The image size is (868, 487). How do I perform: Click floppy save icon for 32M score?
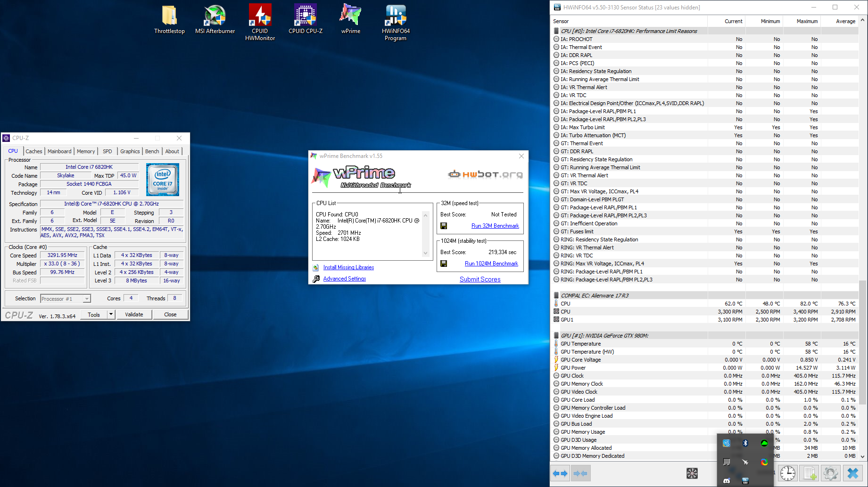[x=444, y=226]
